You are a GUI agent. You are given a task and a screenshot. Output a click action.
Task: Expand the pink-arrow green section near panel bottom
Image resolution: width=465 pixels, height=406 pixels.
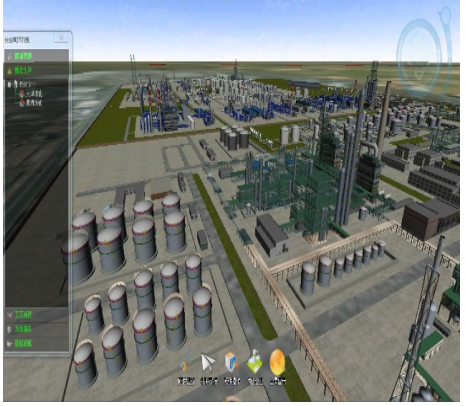(x=37, y=315)
